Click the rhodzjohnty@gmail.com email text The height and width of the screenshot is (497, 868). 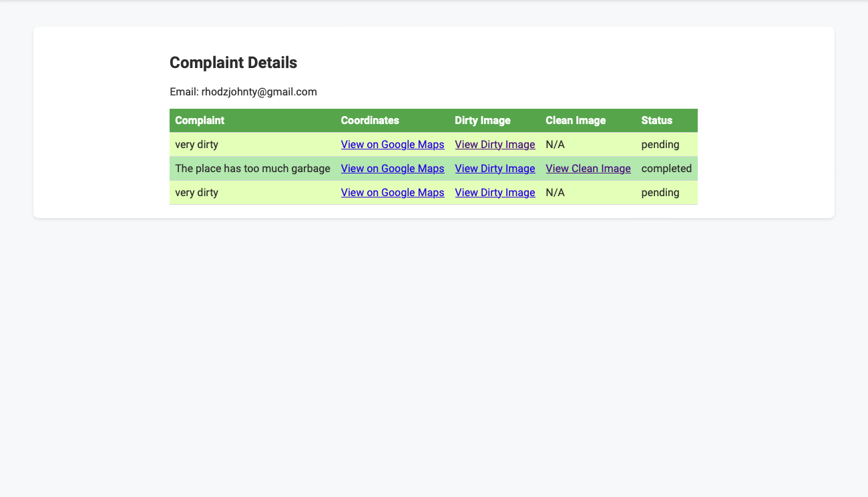pyautogui.click(x=259, y=91)
